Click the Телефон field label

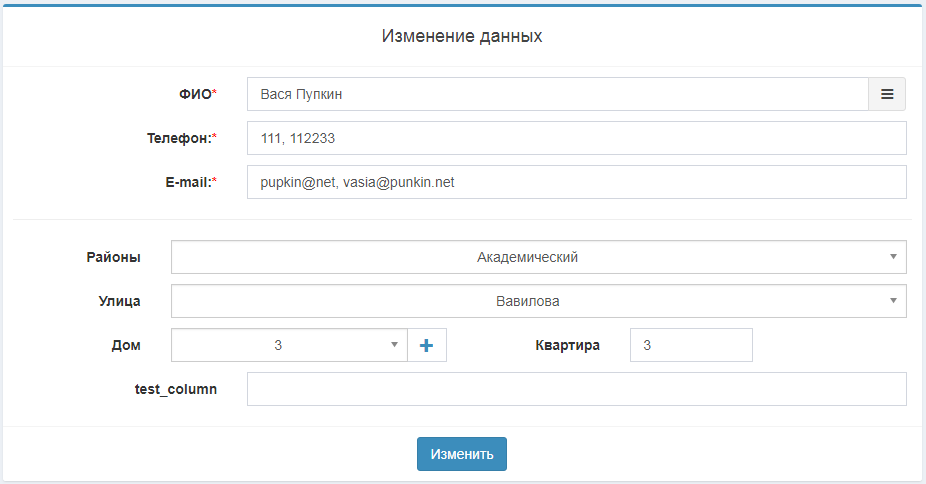pyautogui.click(x=182, y=139)
